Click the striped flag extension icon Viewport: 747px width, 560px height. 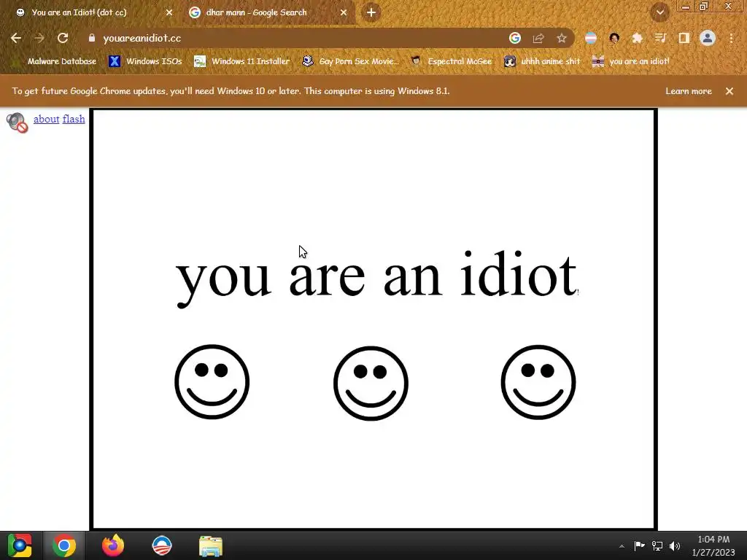[591, 38]
